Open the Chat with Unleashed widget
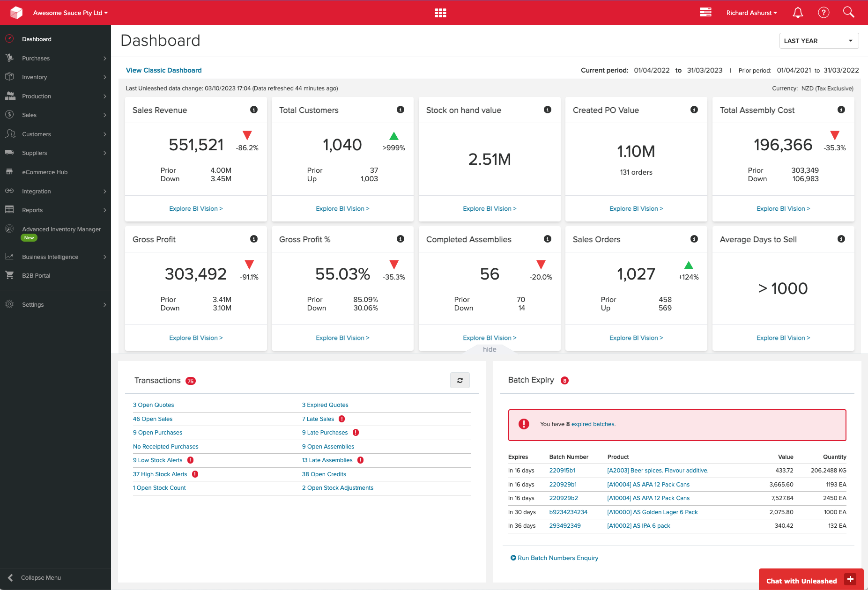Viewport: 868px width, 590px height. [811, 580]
